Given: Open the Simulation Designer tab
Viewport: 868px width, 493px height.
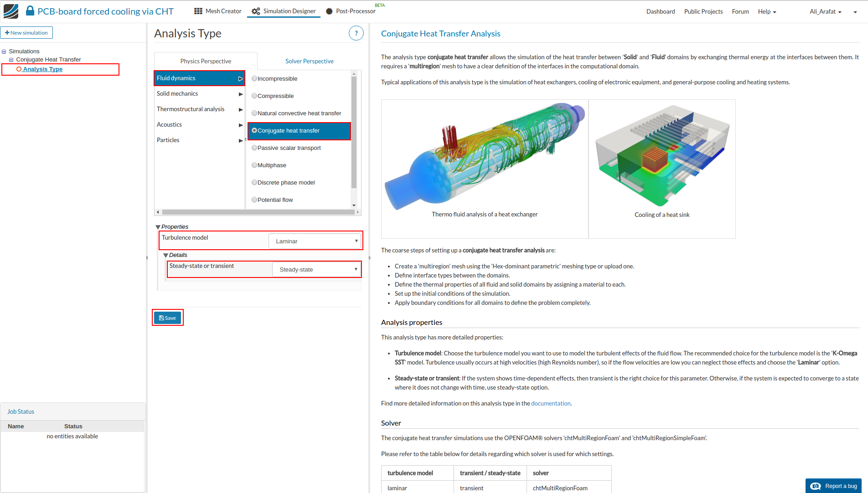Looking at the screenshot, I should [284, 11].
